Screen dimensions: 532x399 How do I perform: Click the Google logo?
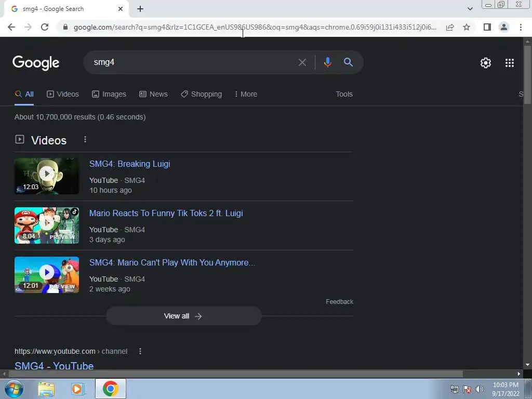point(36,63)
